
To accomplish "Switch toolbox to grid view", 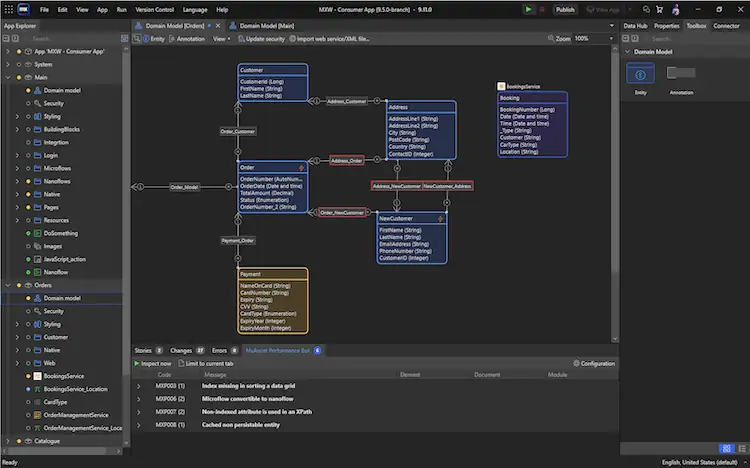I will 726,449.
